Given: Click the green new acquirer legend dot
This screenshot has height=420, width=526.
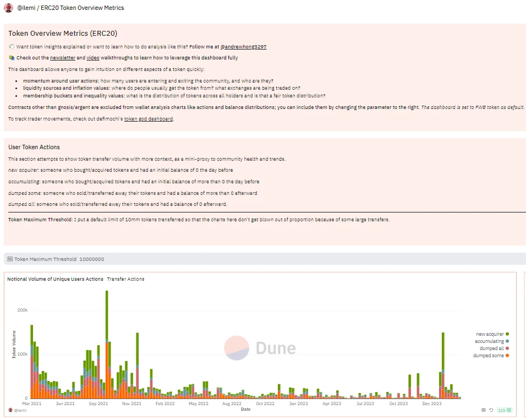Looking at the screenshot, I should point(507,334).
